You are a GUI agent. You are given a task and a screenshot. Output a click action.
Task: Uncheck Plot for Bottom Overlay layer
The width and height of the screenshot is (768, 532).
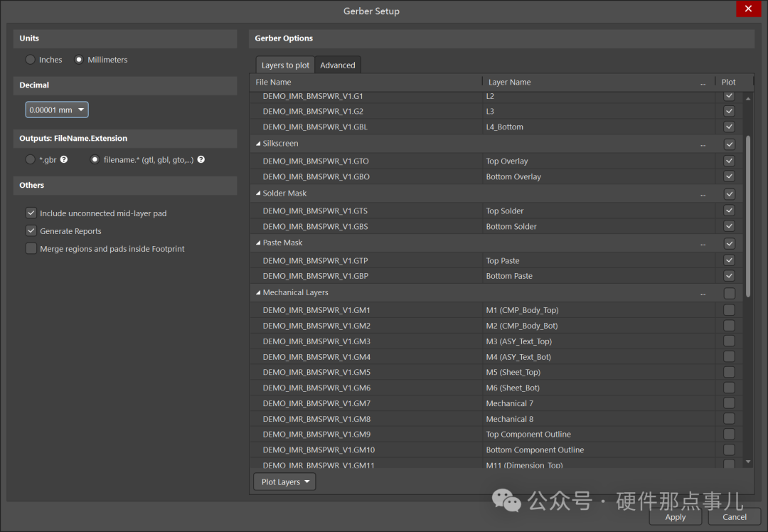[729, 176]
